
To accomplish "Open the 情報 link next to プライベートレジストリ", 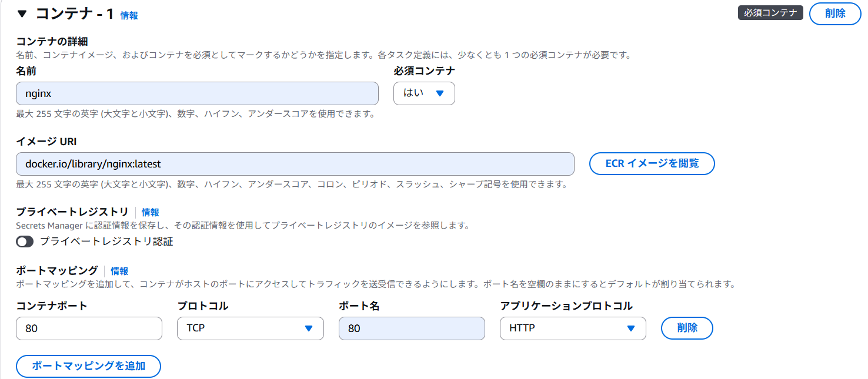I will (x=150, y=213).
